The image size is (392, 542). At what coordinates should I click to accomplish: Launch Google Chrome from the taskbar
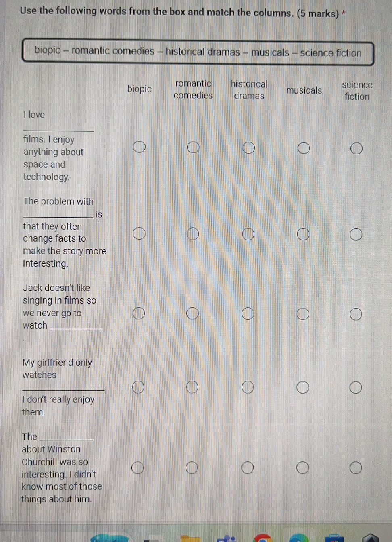(x=263, y=539)
